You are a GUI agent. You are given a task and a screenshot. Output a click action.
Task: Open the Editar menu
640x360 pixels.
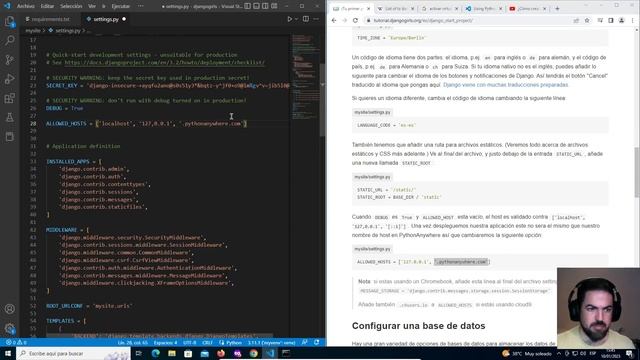(47, 6)
